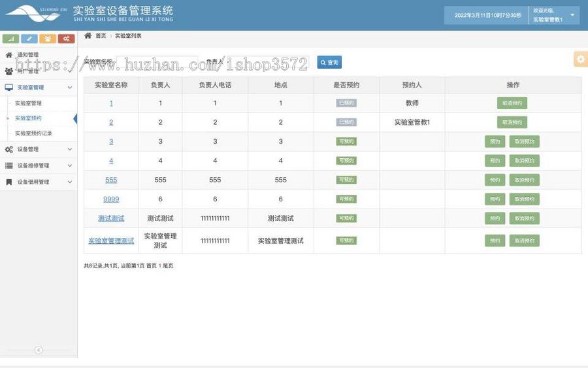Click 取消预约 in lab 9999 row
The height and width of the screenshot is (368, 588).
524,199
